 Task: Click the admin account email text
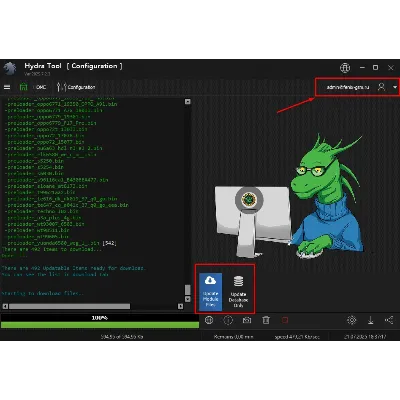[348, 87]
